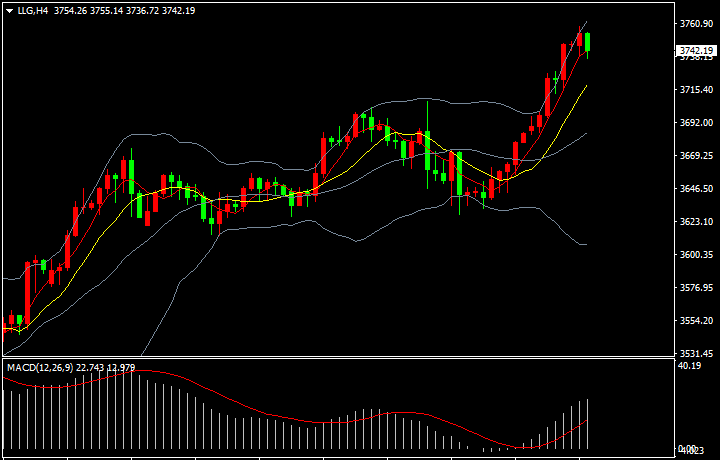
Task: Click the 3623.10 price axis label
Action: [696, 222]
